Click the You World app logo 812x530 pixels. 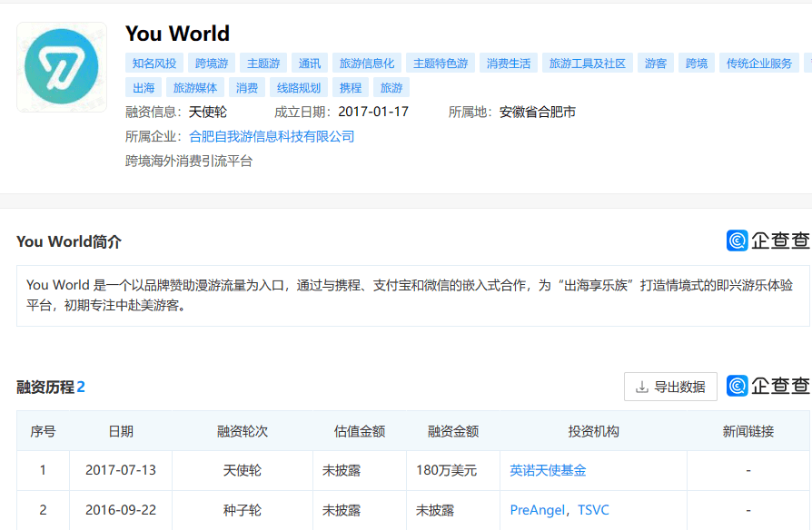pyautogui.click(x=61, y=66)
